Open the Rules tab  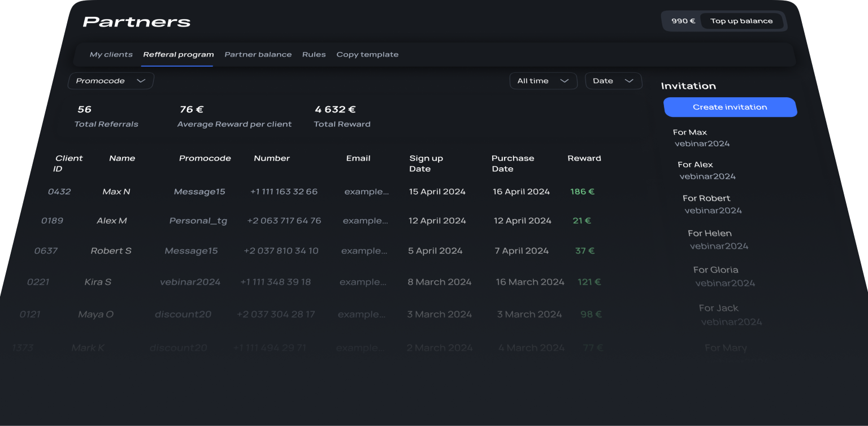(314, 55)
